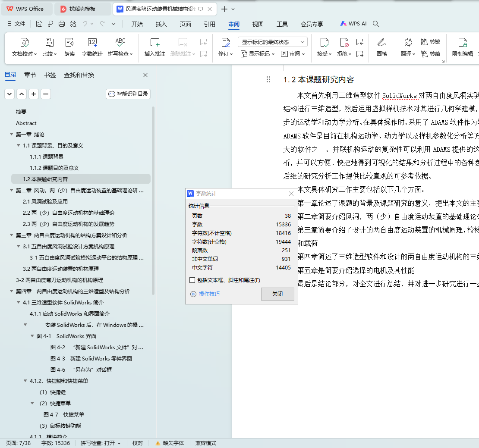Viewport: 479px width, 448px height.
Task: Convert text using 繁转简
Action: (430, 54)
